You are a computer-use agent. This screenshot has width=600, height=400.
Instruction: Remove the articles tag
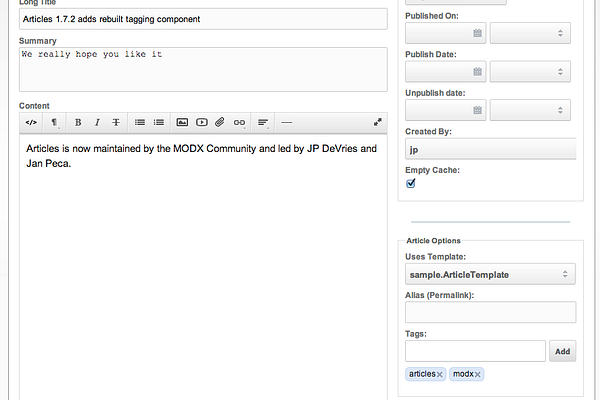click(x=440, y=375)
